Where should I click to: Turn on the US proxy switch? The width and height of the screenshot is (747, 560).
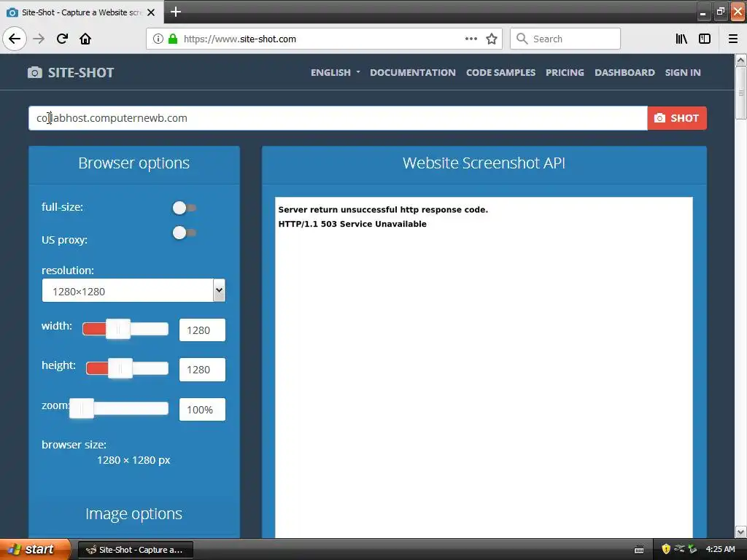click(184, 233)
